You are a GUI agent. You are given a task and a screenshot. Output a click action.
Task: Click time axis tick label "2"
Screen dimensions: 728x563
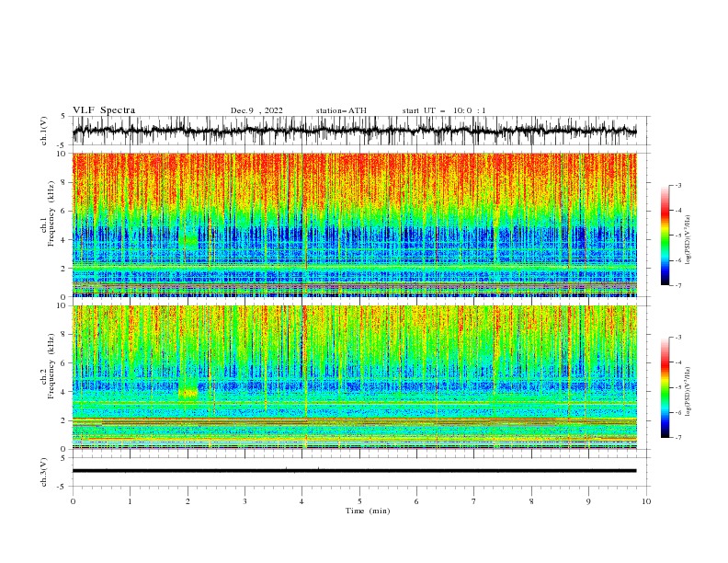click(188, 501)
